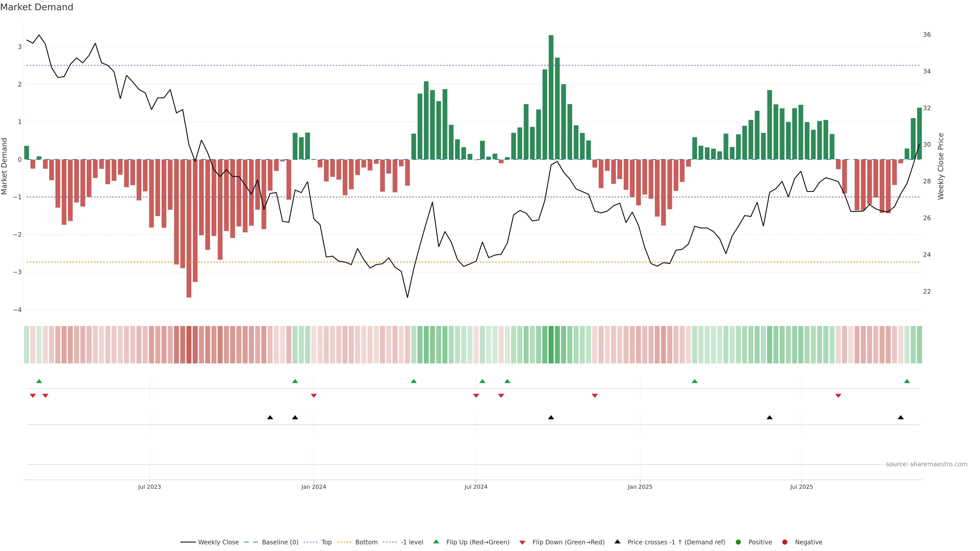Screen dimensions: 980x551
Task: Click the Jan 2024 x-axis label
Action: [x=313, y=487]
